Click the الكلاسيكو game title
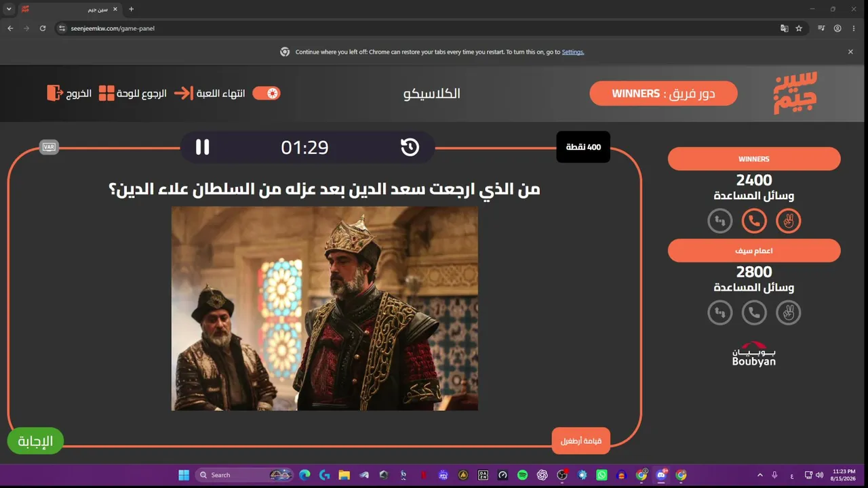Viewport: 868px width, 488px height. pos(431,94)
